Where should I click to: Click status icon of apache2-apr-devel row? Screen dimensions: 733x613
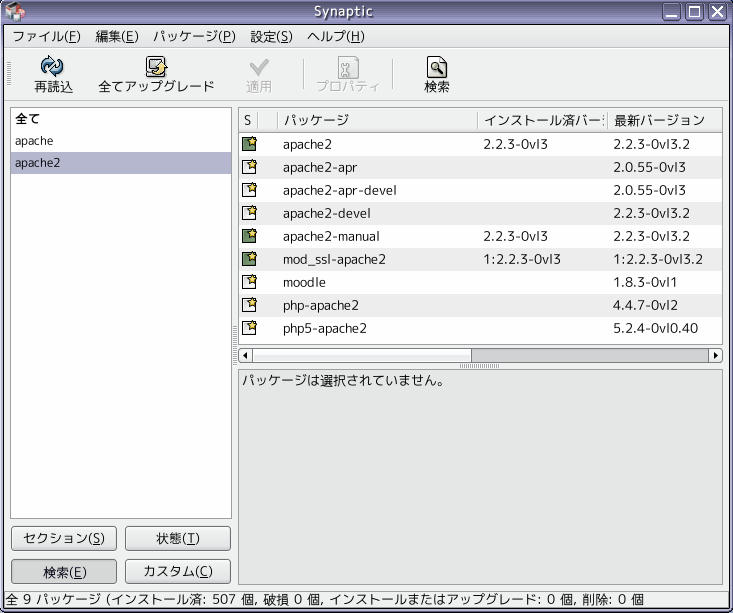coord(250,189)
